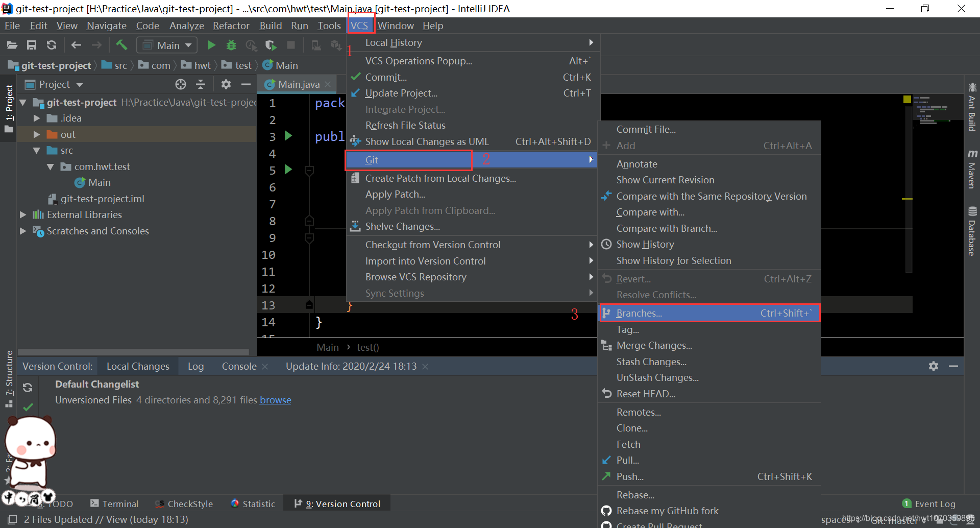Click the run gutter arrow on line 3
Image resolution: width=980 pixels, height=528 pixels.
[288, 136]
